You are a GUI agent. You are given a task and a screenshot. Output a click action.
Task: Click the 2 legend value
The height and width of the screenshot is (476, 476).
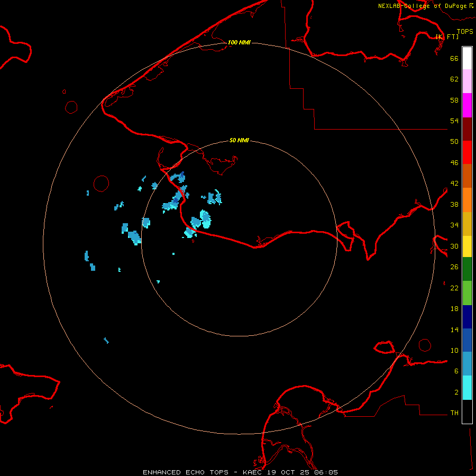(x=456, y=392)
